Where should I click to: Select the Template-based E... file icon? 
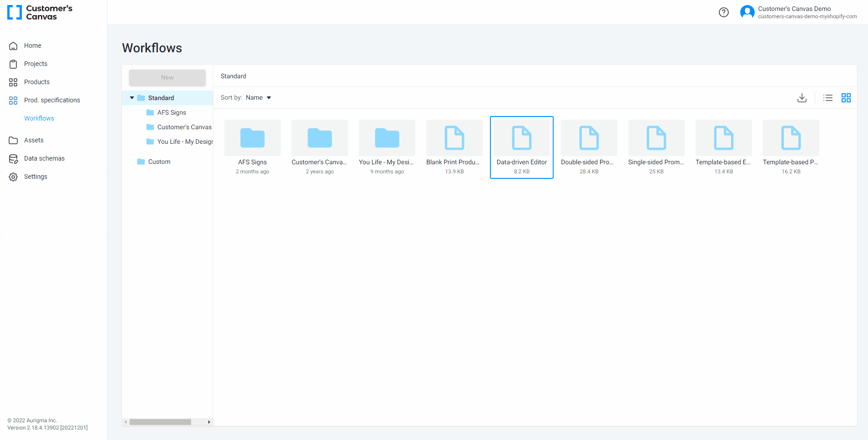(x=724, y=138)
